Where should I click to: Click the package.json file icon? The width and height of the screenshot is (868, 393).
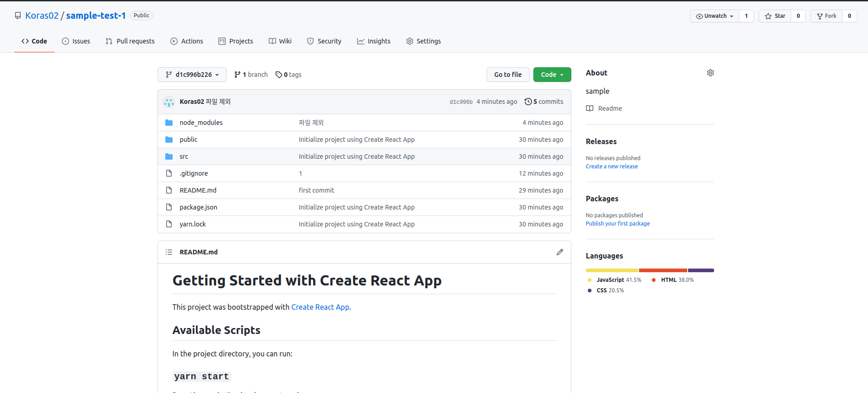pyautogui.click(x=169, y=207)
